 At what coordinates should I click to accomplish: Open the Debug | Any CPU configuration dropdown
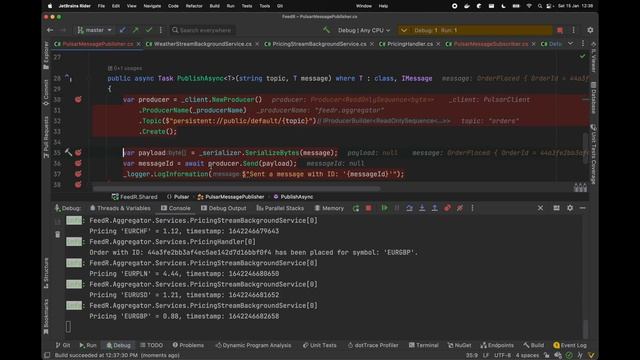(364, 30)
